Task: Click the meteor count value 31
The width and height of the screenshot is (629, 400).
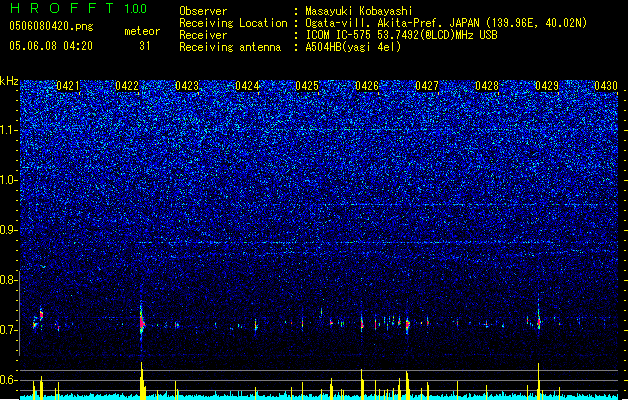Action: [x=145, y=46]
